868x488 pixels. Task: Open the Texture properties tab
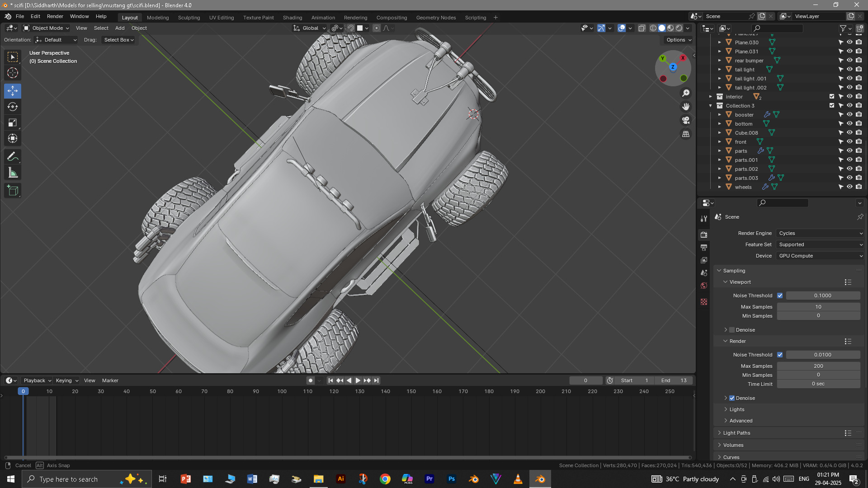(704, 302)
